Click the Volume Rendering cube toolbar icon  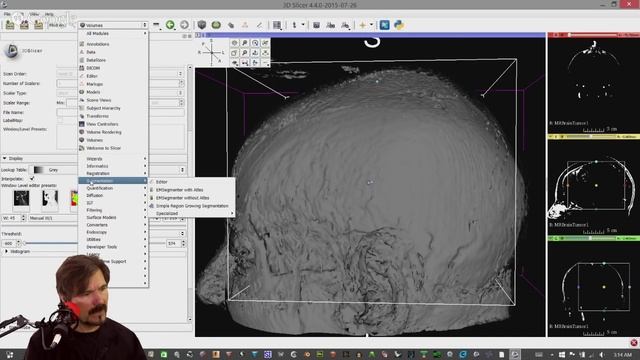point(202,25)
